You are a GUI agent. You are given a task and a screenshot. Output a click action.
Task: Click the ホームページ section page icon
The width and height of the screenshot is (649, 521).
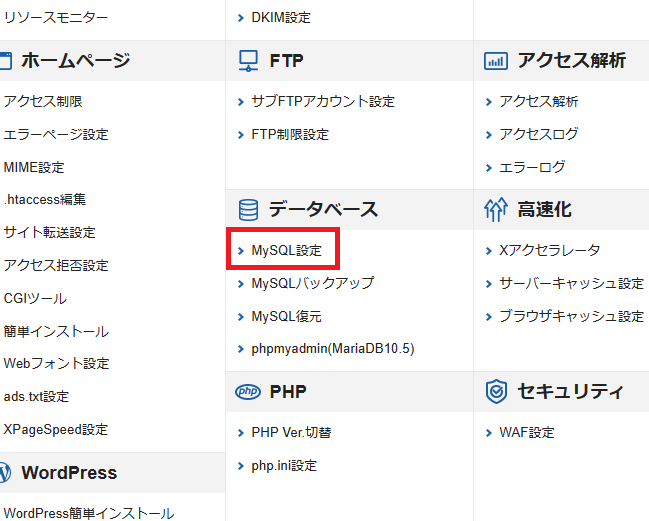(5, 61)
